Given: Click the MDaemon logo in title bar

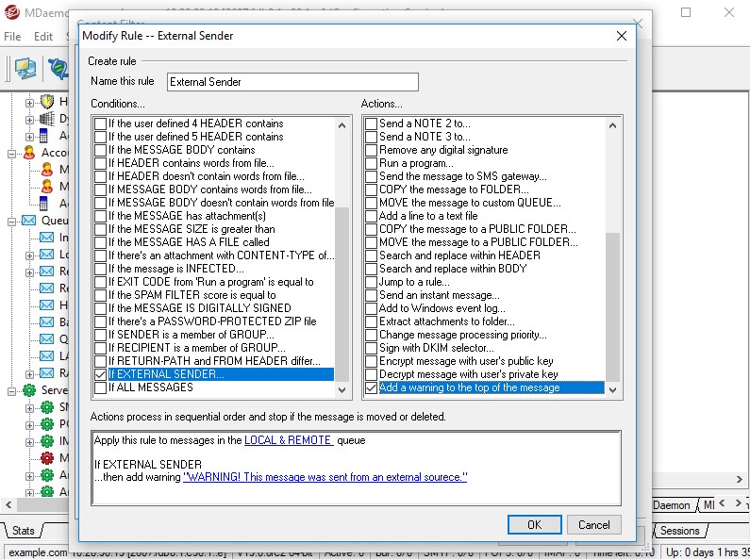Looking at the screenshot, I should 11,12.
